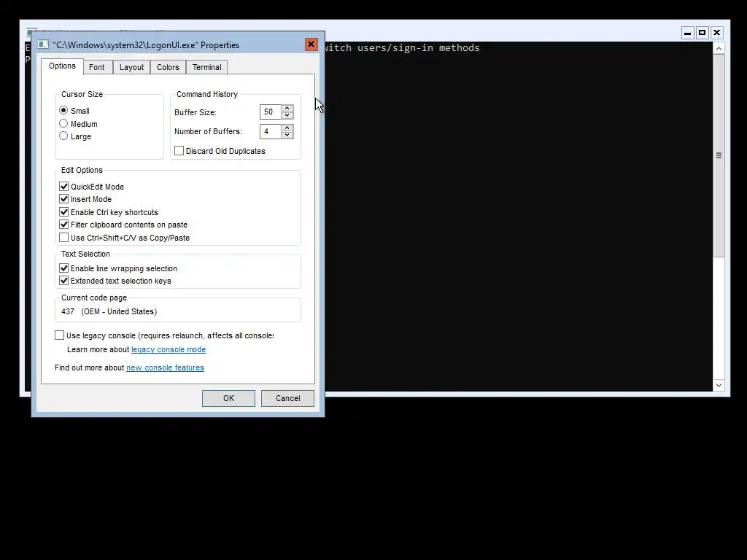Click console scrollbar up arrow
This screenshot has width=747, height=560.
pos(719,49)
